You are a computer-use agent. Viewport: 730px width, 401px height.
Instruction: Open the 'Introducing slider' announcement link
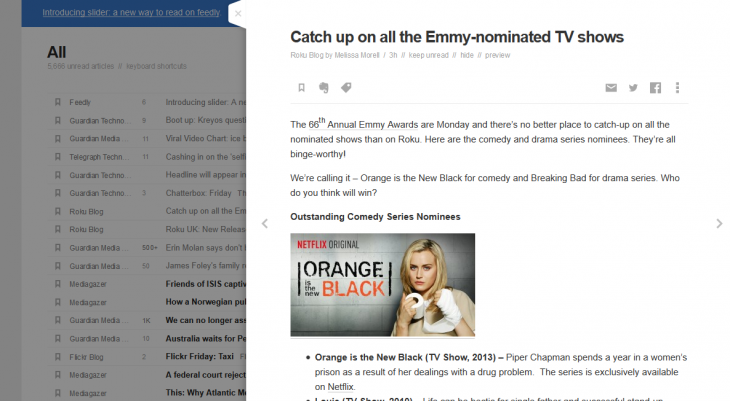click(x=131, y=13)
